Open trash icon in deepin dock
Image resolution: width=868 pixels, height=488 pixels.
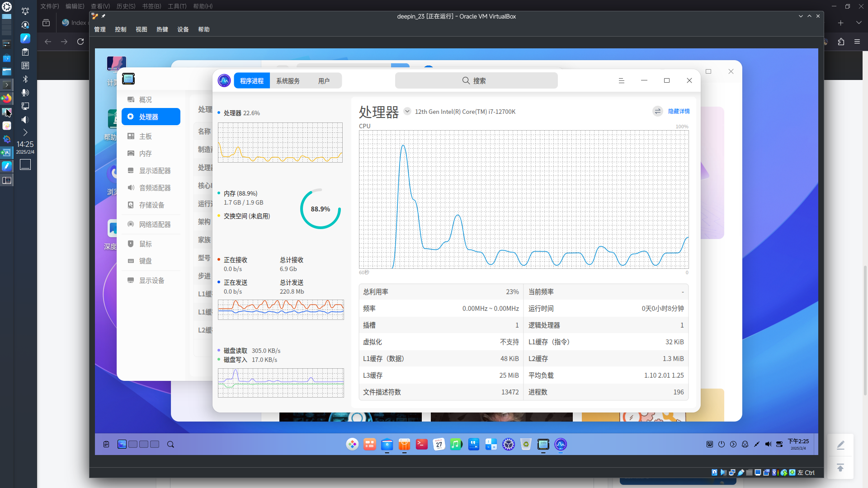[526, 444]
